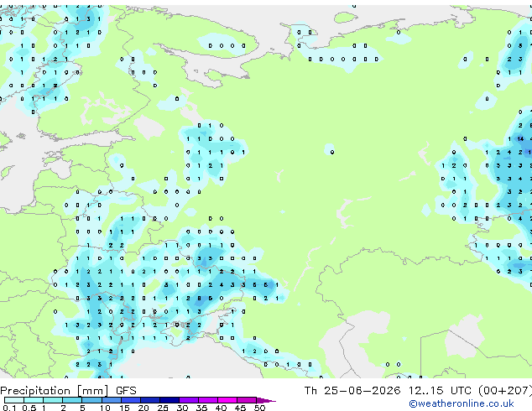Click the 10–15 mm legend color swatch

[x=112, y=400]
